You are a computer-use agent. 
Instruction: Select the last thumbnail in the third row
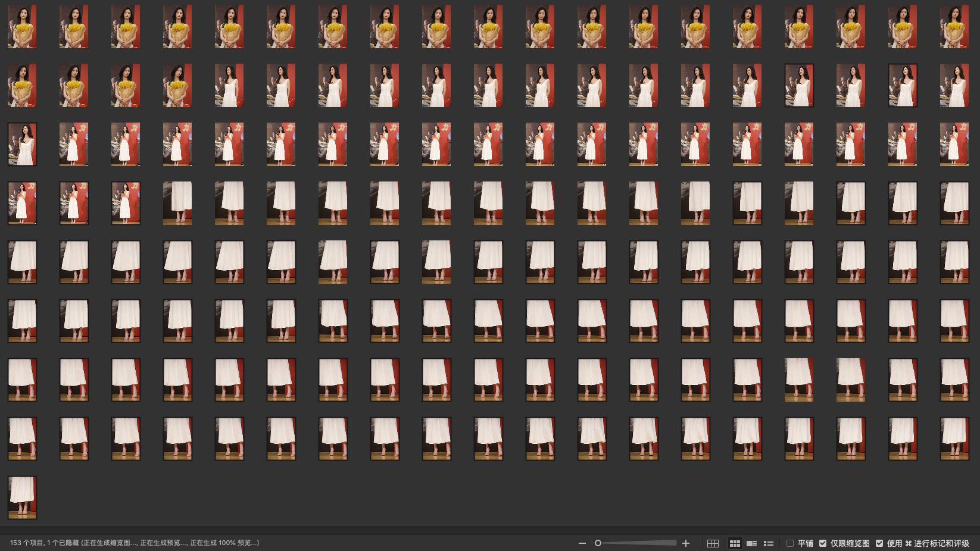pyautogui.click(x=954, y=145)
